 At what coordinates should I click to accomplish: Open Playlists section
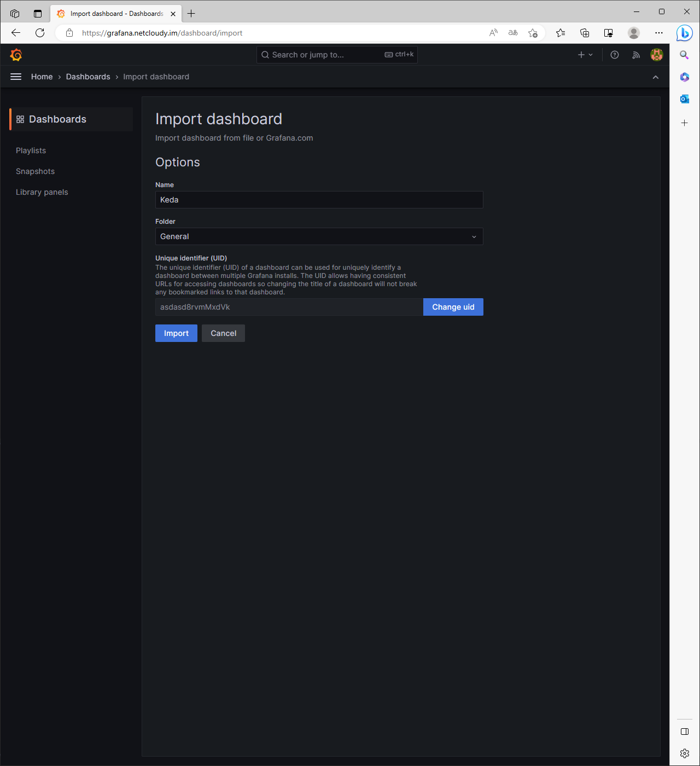click(31, 150)
